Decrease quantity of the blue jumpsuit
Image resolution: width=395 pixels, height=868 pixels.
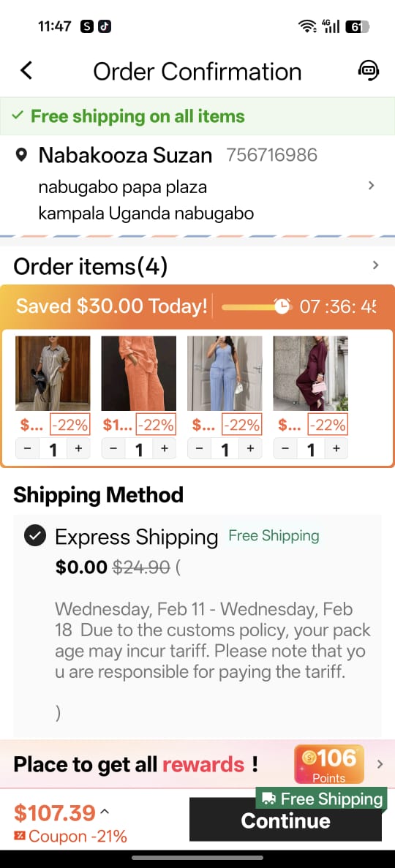tap(200, 449)
